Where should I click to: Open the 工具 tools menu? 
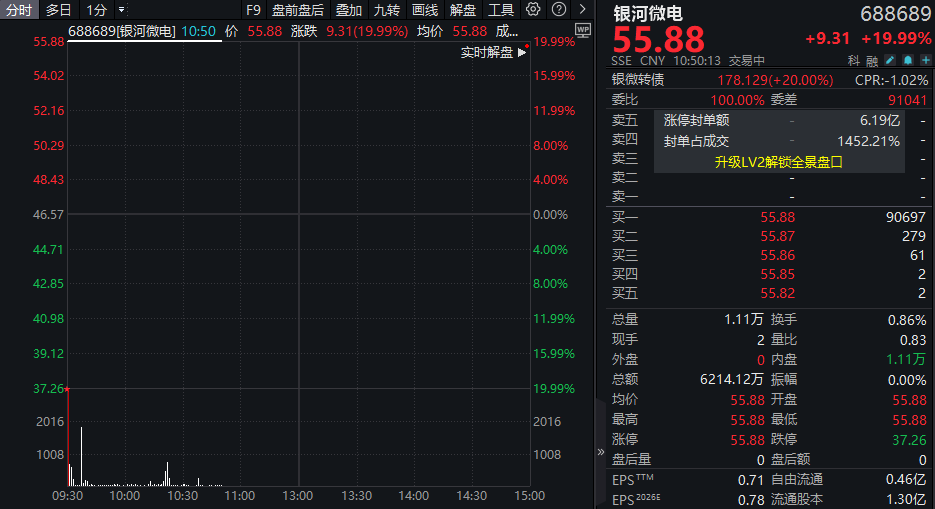(501, 10)
